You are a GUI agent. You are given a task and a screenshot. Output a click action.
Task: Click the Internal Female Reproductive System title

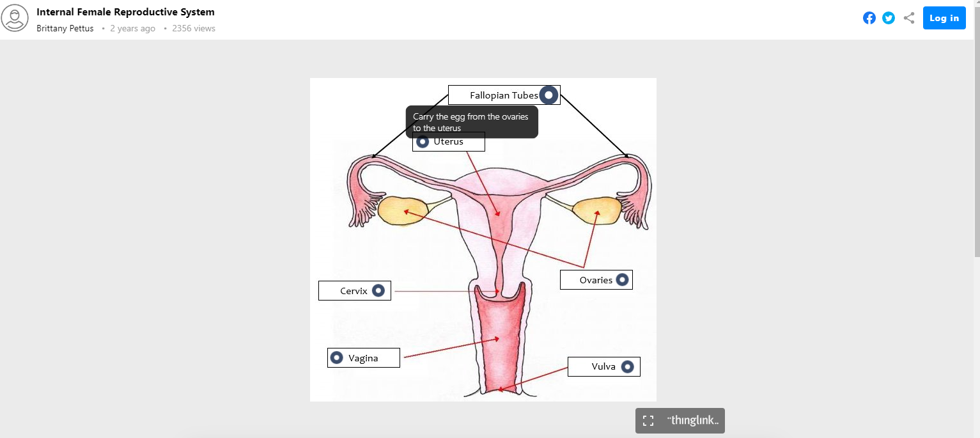125,12
